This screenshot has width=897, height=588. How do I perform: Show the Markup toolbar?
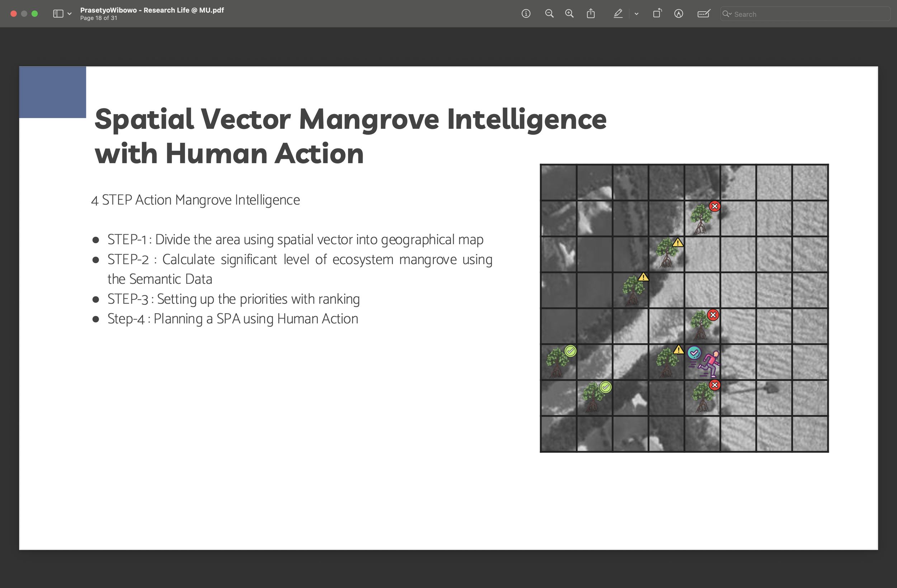click(x=678, y=14)
